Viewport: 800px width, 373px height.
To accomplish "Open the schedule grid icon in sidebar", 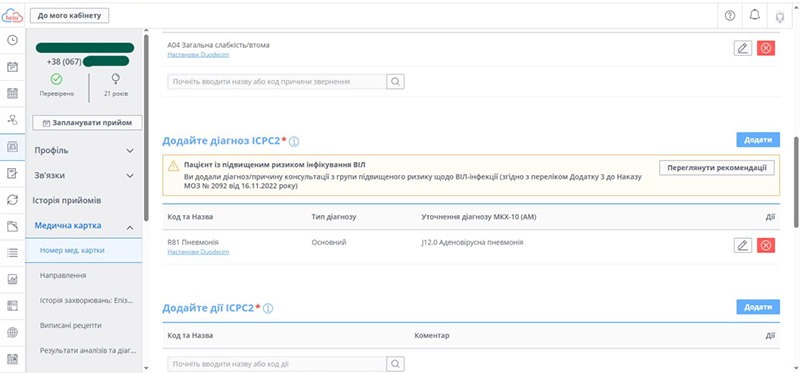I will (x=12, y=93).
